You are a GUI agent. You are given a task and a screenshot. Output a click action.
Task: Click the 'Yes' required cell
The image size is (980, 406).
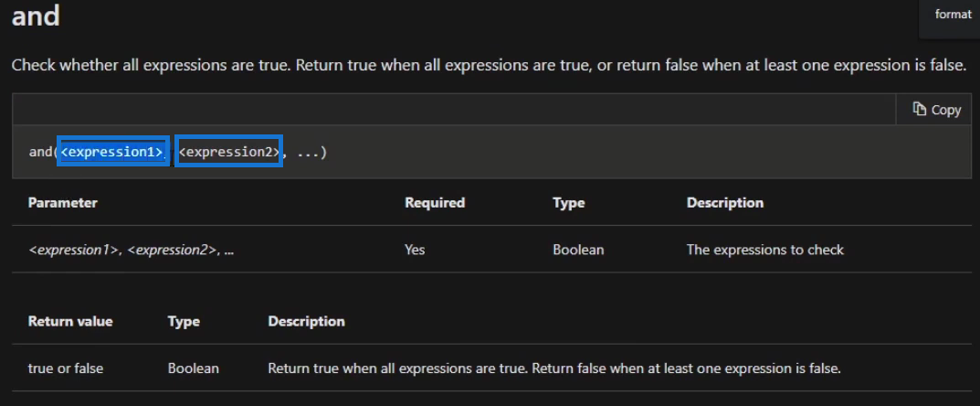click(x=415, y=250)
